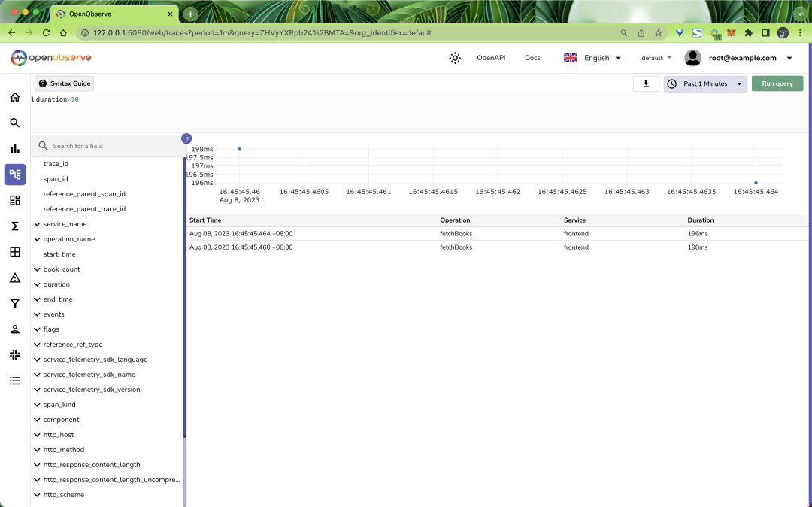812x507 pixels.
Task: Open the Syntax Guide
Action: pos(64,83)
